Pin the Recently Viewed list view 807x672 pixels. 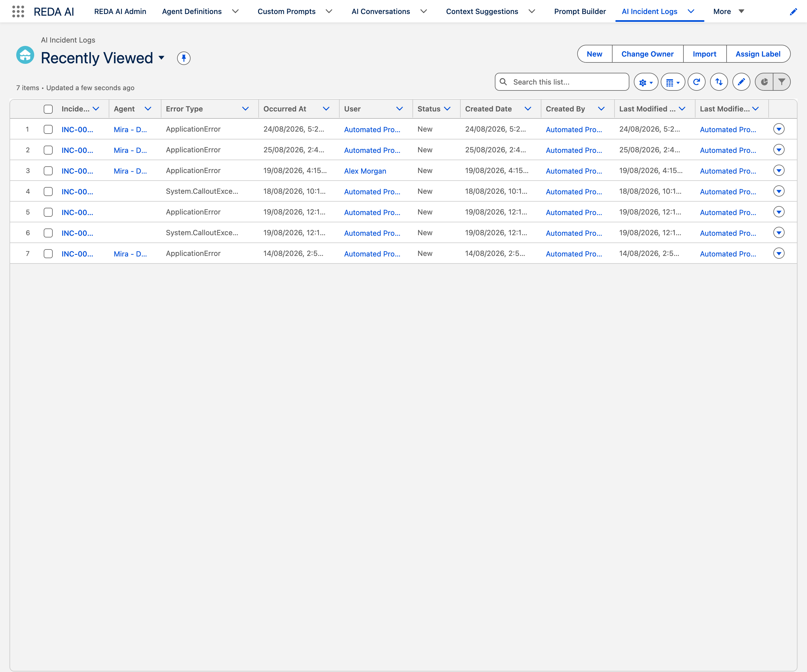[184, 58]
